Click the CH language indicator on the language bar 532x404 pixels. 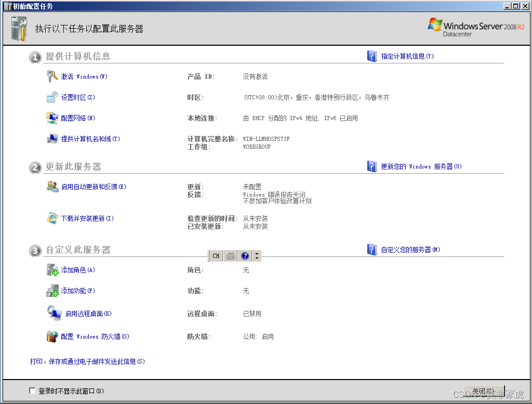coord(216,256)
